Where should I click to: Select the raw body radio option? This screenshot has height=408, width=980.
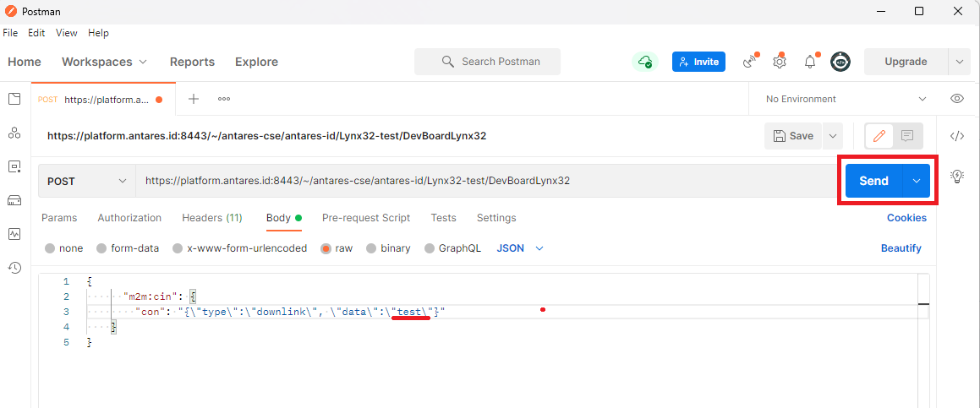pos(326,248)
